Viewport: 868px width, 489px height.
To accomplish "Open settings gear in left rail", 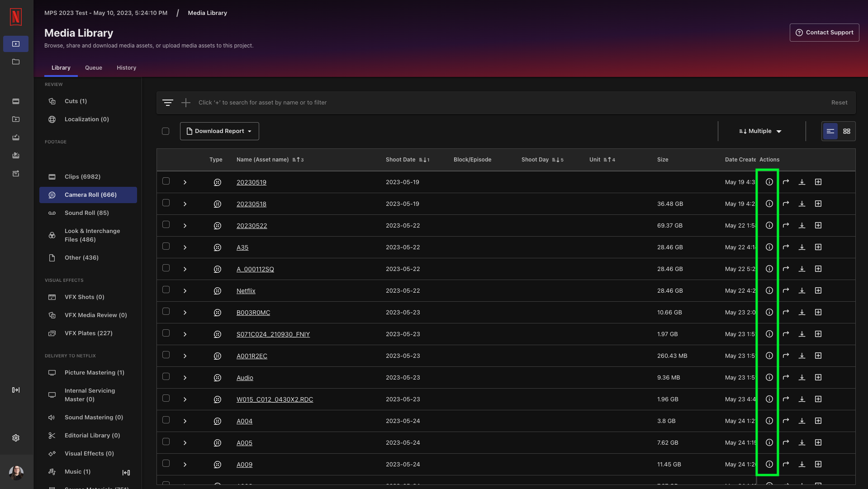I will 16,438.
